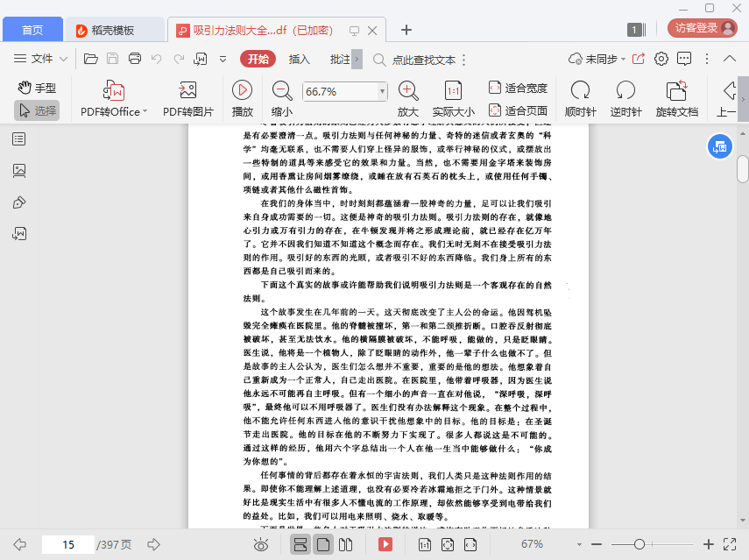
Task: Open sidebar convert panel icon
Action: pyautogui.click(x=19, y=234)
